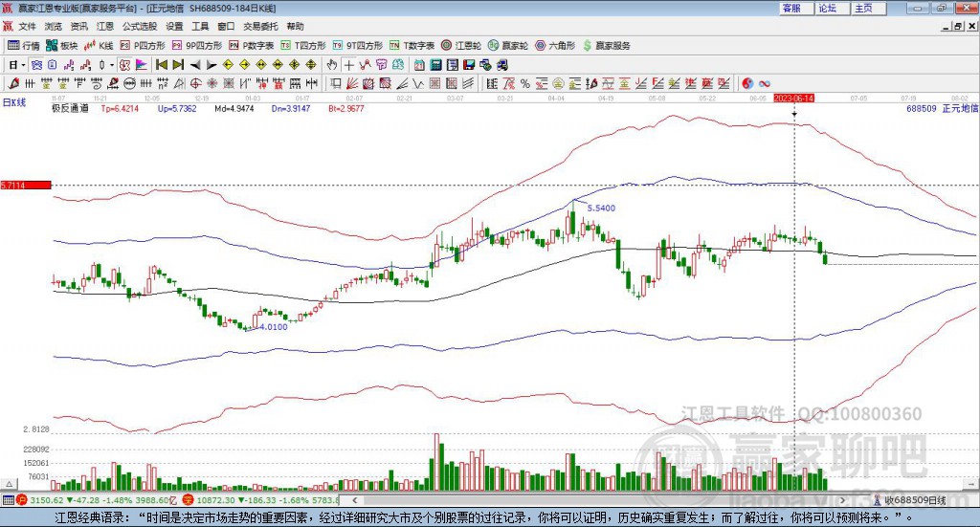The width and height of the screenshot is (980, 527).
Task: Open the 六角形 hexagon tool
Action: tap(555, 46)
